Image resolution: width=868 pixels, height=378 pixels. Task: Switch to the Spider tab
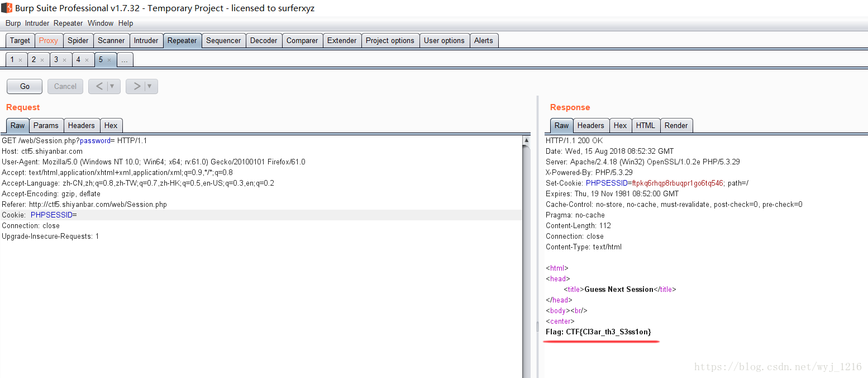tap(78, 40)
